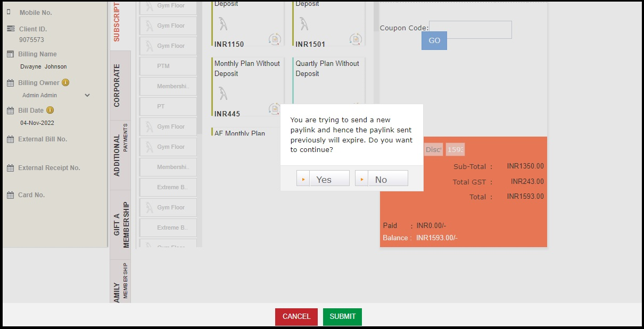Viewport: 644px width, 329px height.
Task: Open the Family Membership vertical tab
Action: pyautogui.click(x=120, y=282)
